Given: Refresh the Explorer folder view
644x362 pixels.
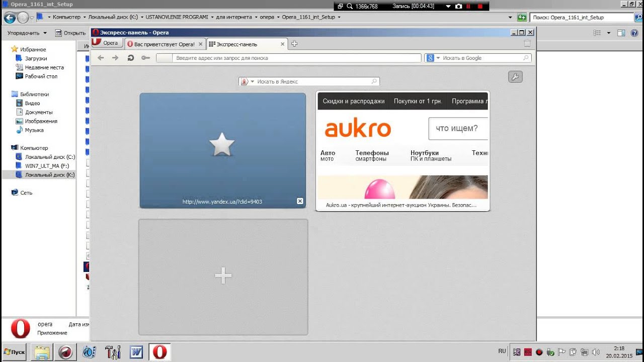Looking at the screenshot, I should 522,18.
